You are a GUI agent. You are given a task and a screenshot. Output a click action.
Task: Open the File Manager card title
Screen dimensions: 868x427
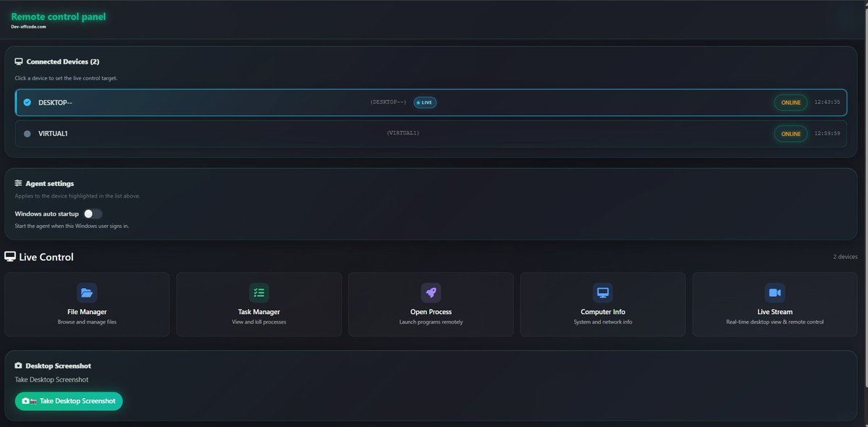pyautogui.click(x=87, y=312)
